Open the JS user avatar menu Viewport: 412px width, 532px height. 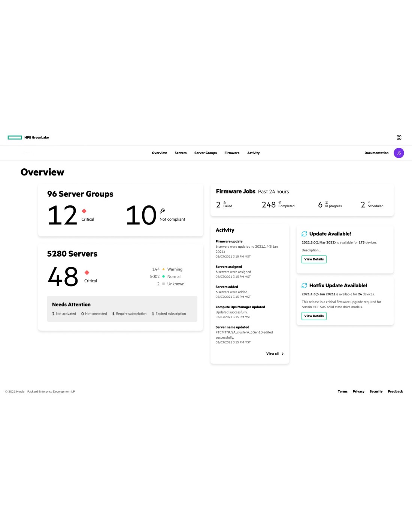point(399,153)
